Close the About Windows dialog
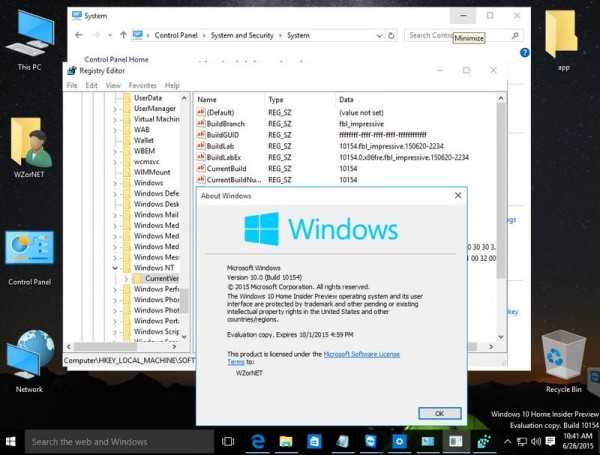Image resolution: width=600 pixels, height=455 pixels. 458,196
